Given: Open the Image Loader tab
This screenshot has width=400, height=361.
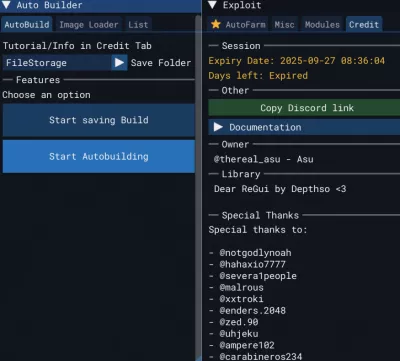Looking at the screenshot, I should [x=88, y=24].
